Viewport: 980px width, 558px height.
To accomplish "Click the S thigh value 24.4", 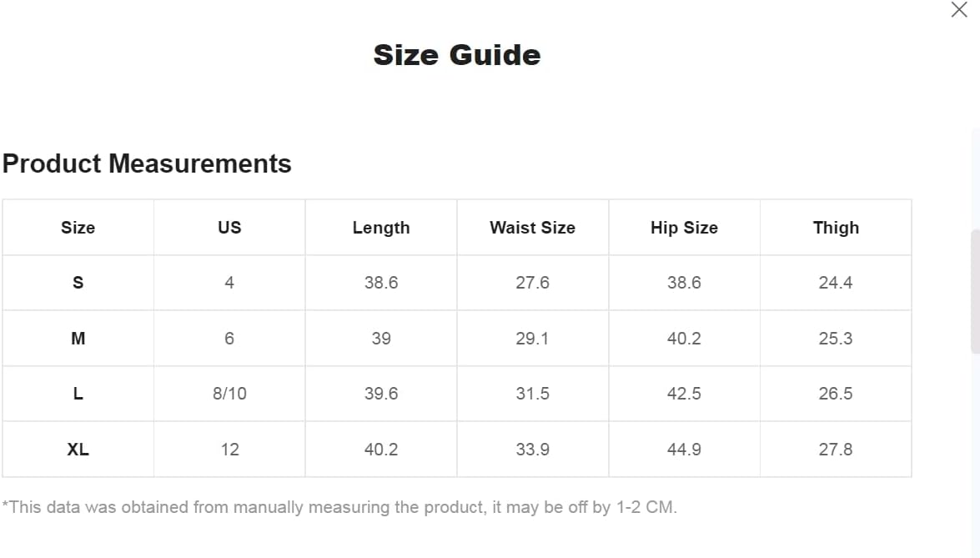I will (836, 283).
